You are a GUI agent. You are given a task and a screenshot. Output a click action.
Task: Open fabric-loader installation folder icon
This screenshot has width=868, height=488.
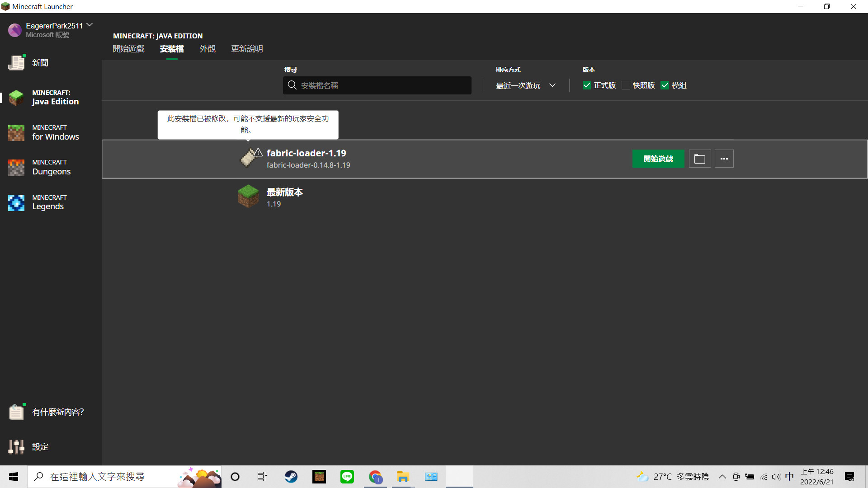pyautogui.click(x=700, y=159)
